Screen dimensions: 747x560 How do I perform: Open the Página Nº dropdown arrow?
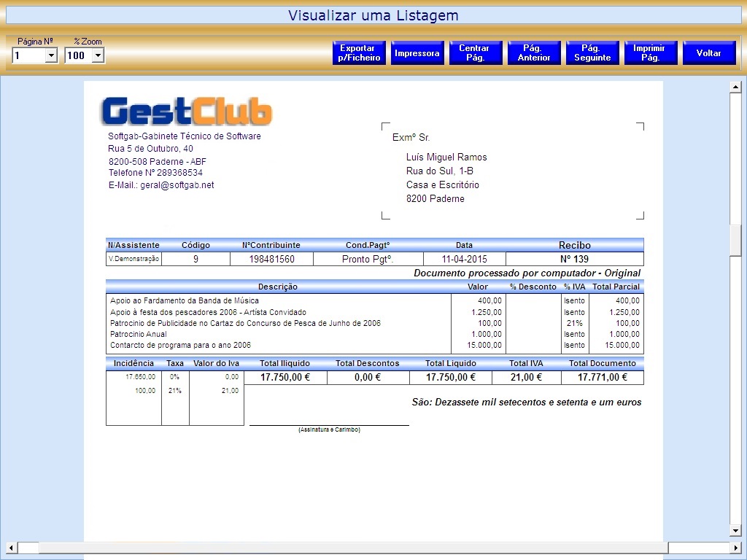pos(51,55)
